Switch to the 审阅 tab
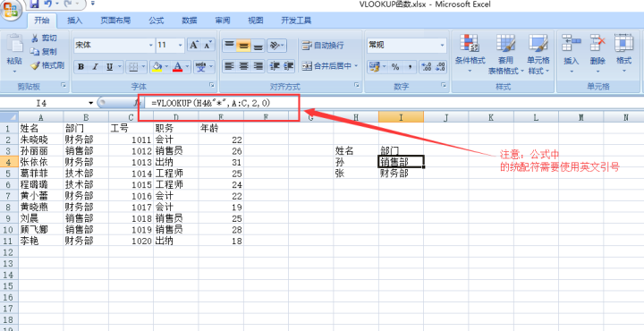 pyautogui.click(x=222, y=21)
